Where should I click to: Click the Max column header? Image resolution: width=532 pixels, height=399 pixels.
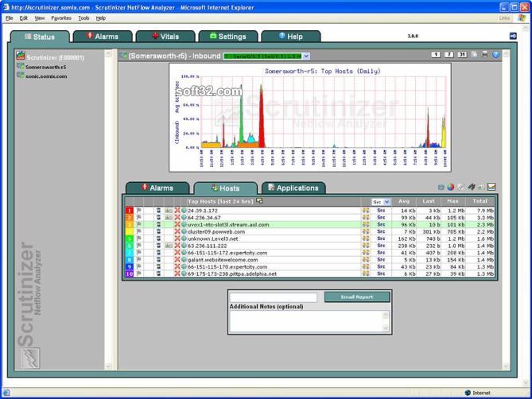tap(452, 201)
